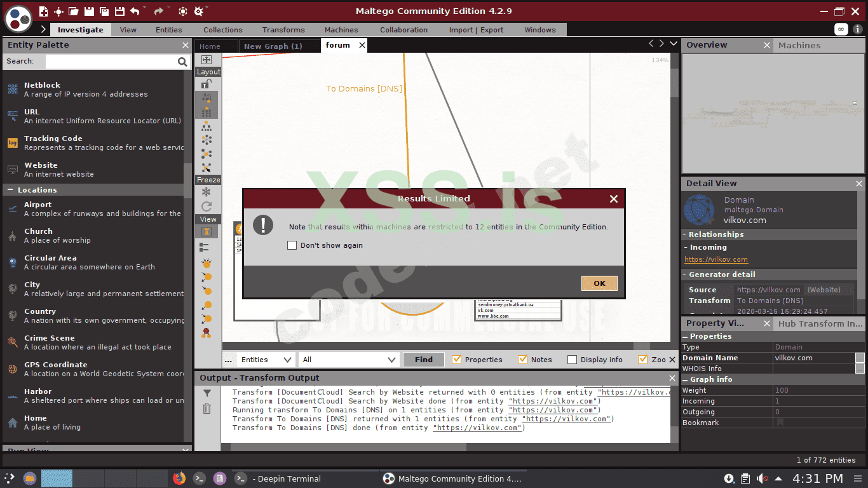
Task: Click OK in the Results Limited dialog
Action: tap(599, 283)
